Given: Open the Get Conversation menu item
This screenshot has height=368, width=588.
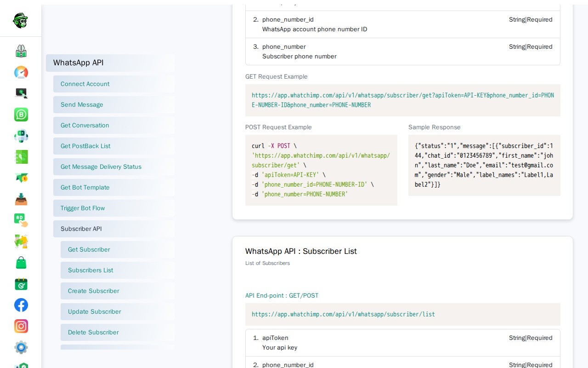Looking at the screenshot, I should (x=114, y=126).
